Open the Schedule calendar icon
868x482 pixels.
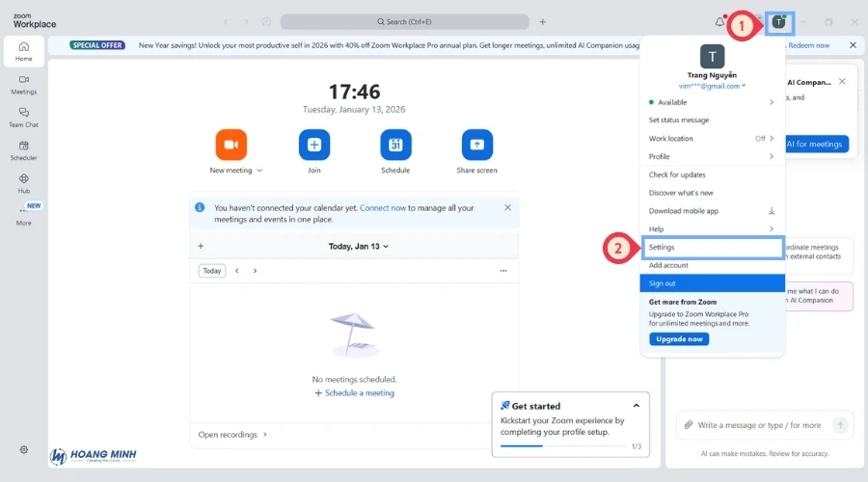pyautogui.click(x=395, y=145)
